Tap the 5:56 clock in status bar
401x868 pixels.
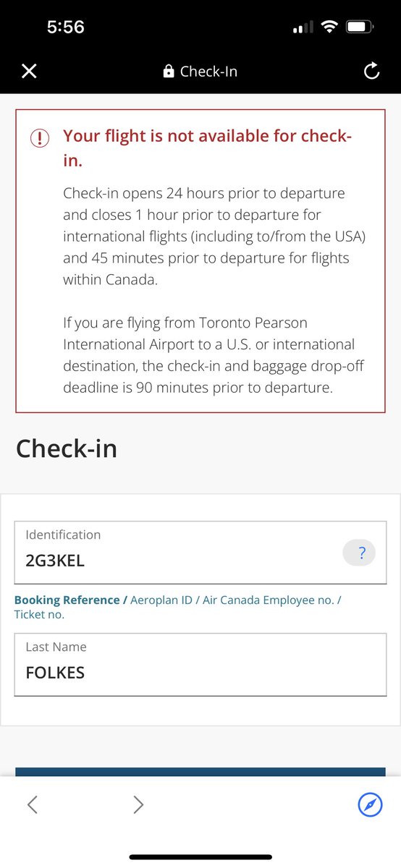66,27
